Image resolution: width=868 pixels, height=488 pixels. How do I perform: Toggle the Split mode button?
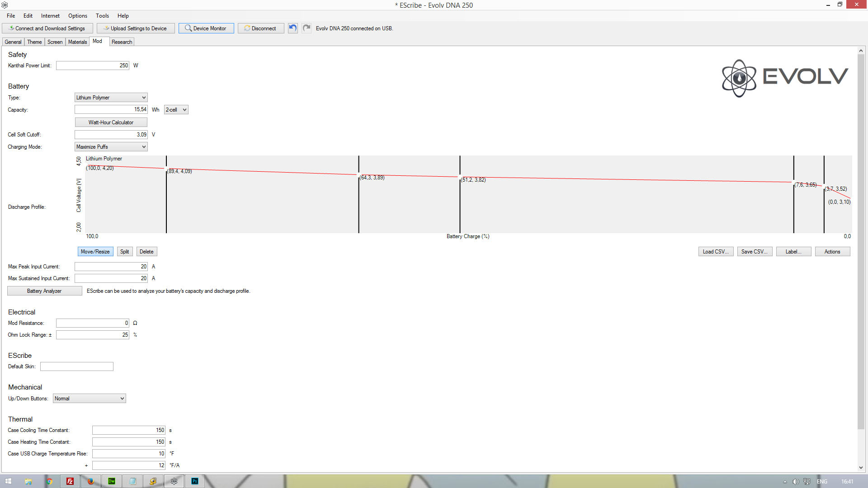click(124, 252)
